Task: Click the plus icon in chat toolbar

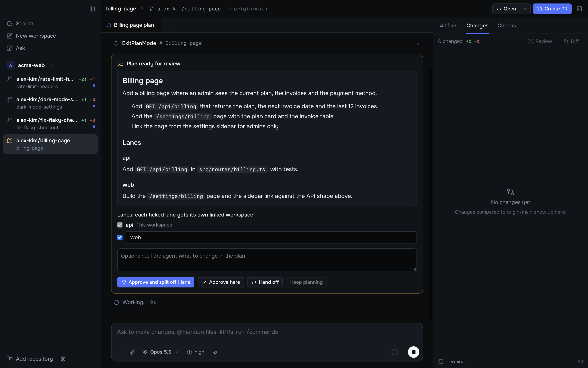Action: click(120, 352)
